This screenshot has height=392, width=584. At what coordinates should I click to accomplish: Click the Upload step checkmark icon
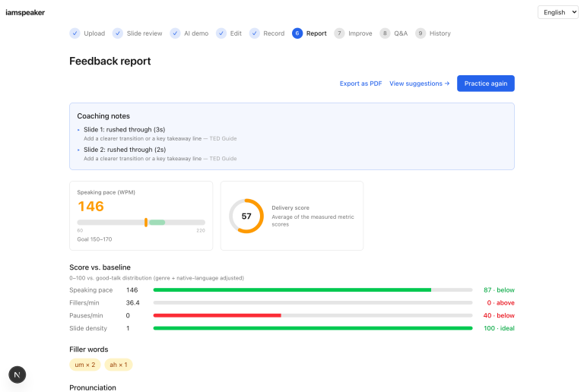[x=75, y=33]
